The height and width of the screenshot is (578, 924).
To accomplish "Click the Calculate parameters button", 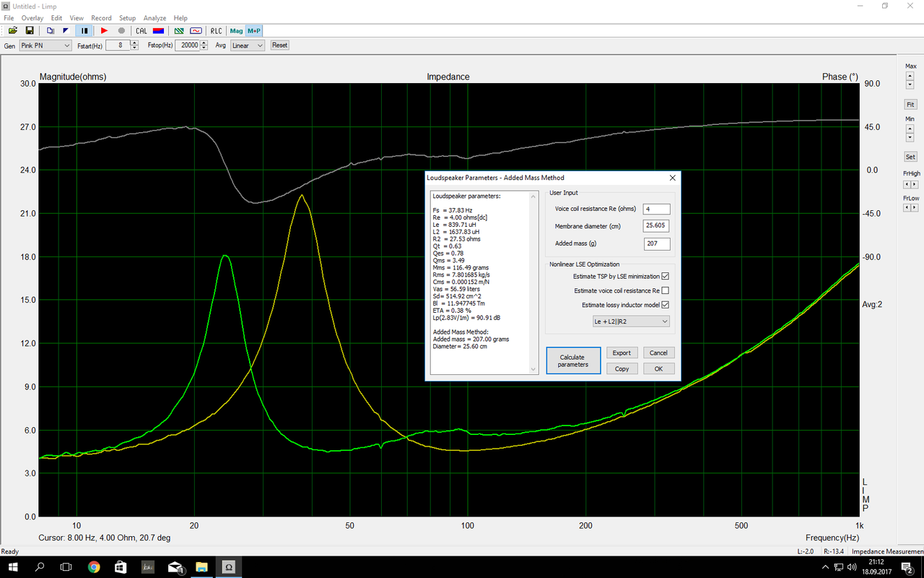I will click(573, 361).
